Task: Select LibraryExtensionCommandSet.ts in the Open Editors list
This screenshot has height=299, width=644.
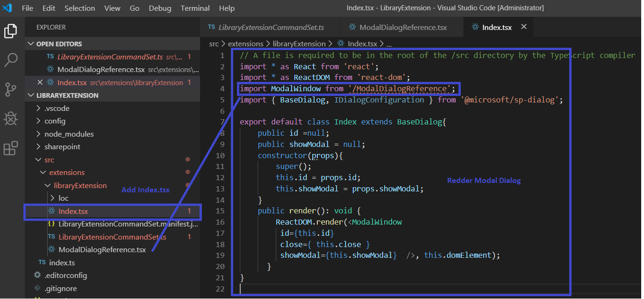Action: pos(112,57)
